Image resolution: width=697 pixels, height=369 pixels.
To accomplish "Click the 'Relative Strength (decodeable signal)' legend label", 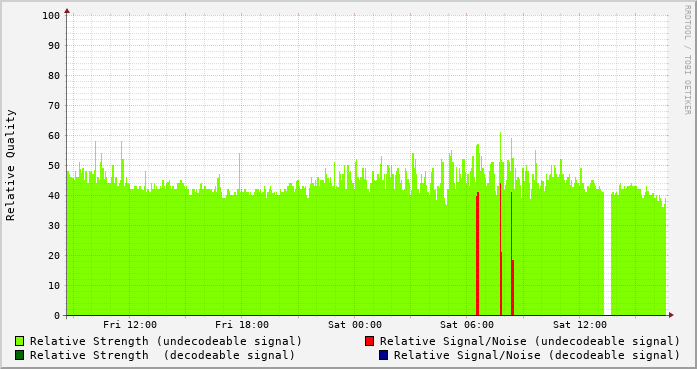I will coord(163,355).
